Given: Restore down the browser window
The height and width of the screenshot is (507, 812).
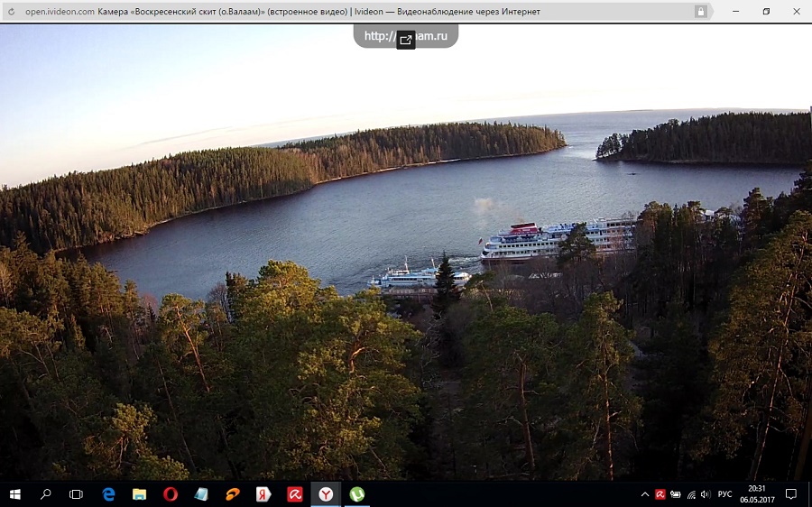Looking at the screenshot, I should 766,12.
